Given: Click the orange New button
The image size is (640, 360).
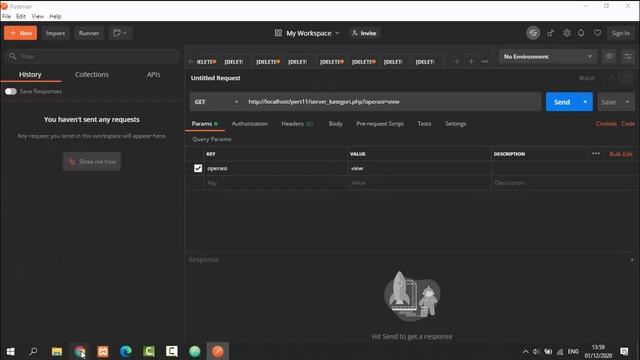Looking at the screenshot, I should (x=21, y=33).
